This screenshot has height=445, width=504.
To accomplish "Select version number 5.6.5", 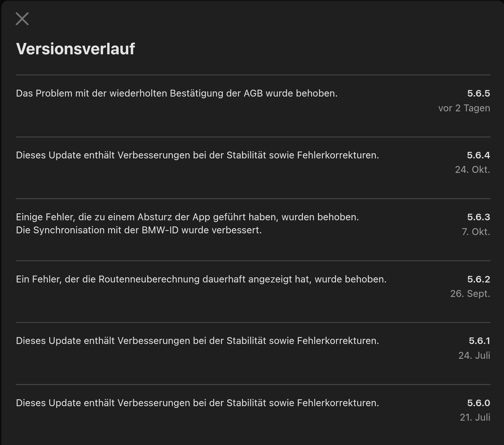I will point(479,93).
